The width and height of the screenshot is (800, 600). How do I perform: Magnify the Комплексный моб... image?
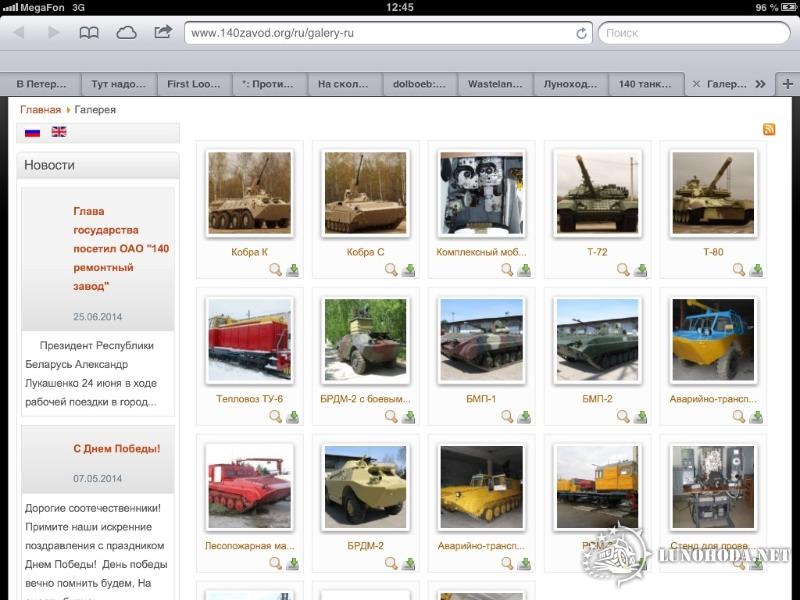[507, 269]
